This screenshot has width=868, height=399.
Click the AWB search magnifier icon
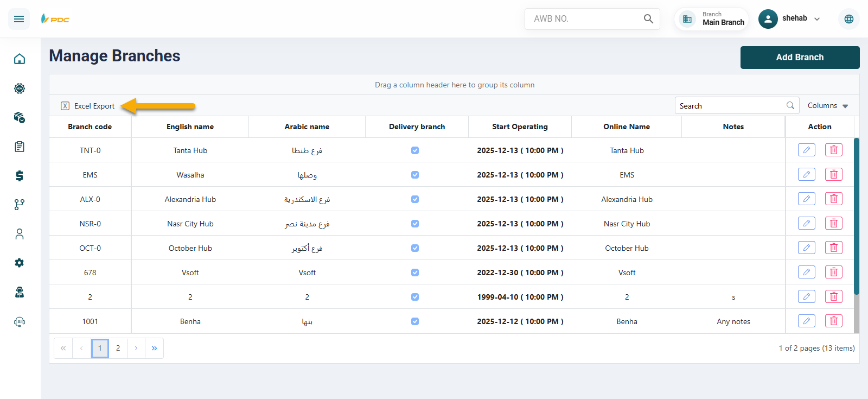[648, 19]
